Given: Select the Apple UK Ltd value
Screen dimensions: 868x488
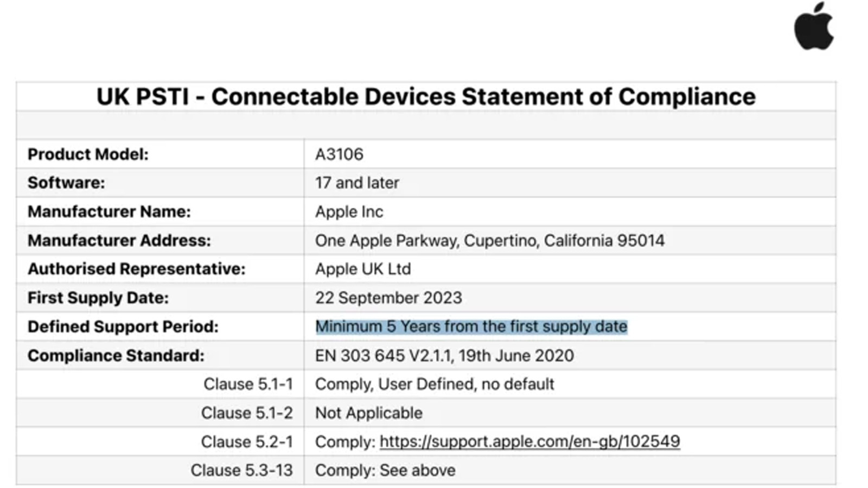Looking at the screenshot, I should tap(363, 269).
